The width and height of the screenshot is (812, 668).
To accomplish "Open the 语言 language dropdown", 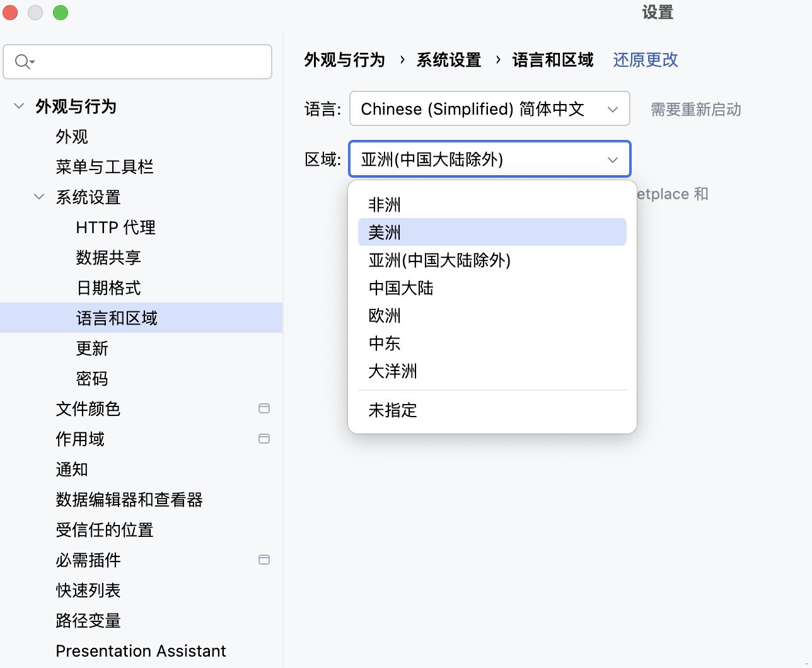I will 489,109.
